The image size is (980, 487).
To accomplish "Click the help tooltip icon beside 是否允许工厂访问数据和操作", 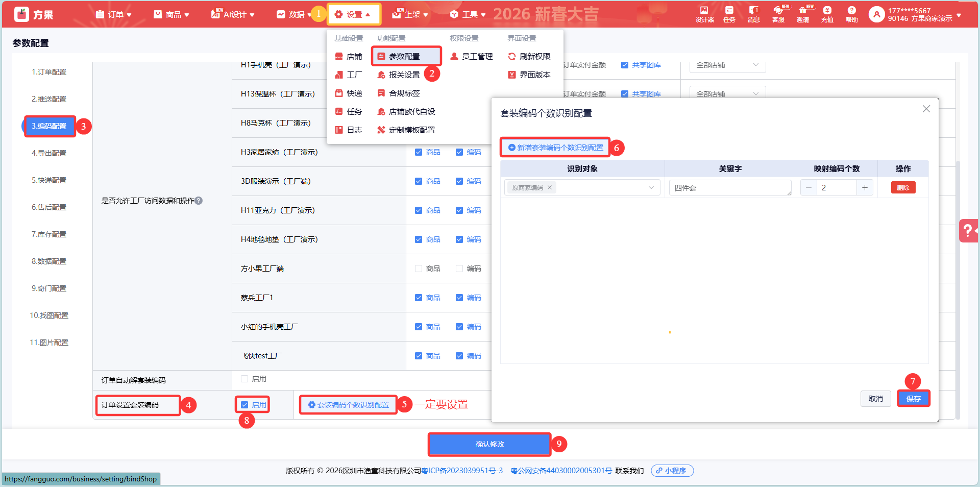I will point(199,201).
